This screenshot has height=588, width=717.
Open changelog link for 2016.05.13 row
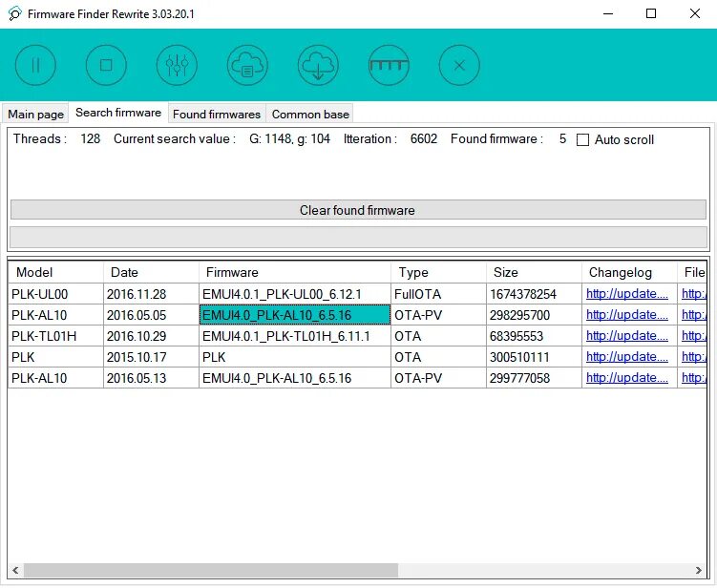[627, 378]
